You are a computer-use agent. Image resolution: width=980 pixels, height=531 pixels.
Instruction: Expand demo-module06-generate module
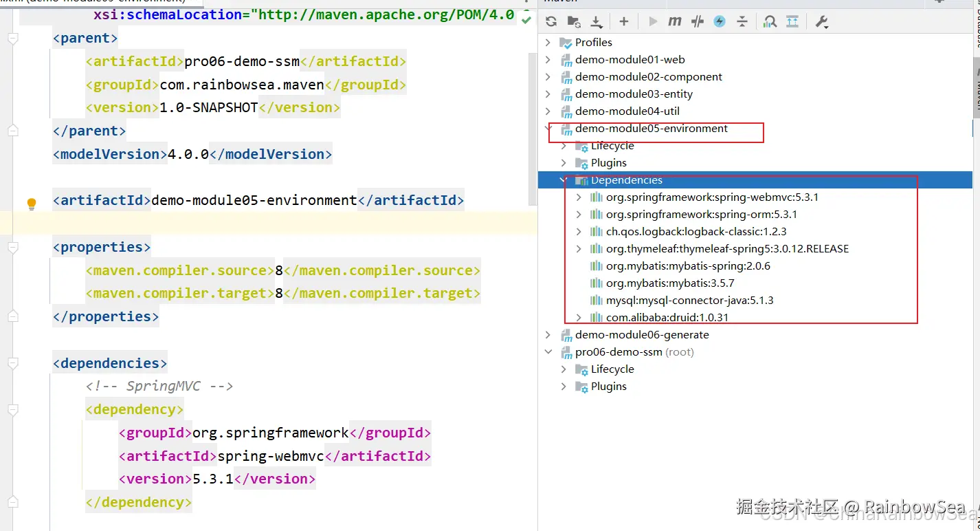tap(548, 335)
